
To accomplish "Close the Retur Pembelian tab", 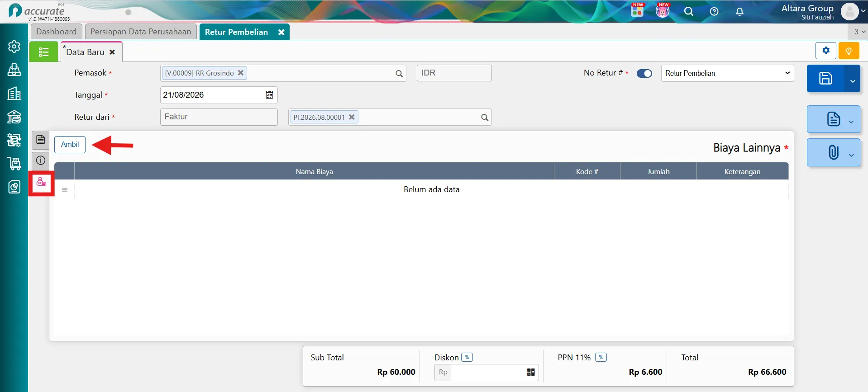I will 281,32.
